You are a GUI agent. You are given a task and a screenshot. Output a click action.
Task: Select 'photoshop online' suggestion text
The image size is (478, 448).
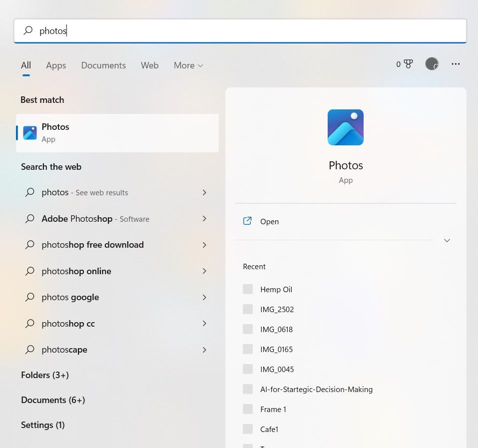tap(76, 271)
